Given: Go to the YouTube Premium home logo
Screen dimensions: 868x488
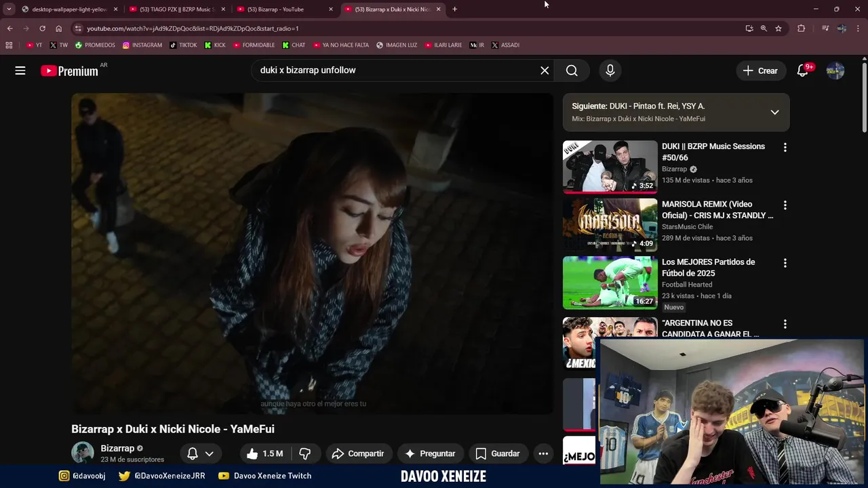Looking at the screenshot, I should coord(70,70).
